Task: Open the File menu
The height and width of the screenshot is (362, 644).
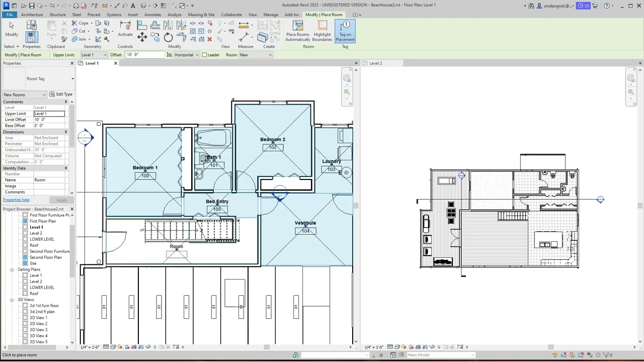Action: (9, 15)
